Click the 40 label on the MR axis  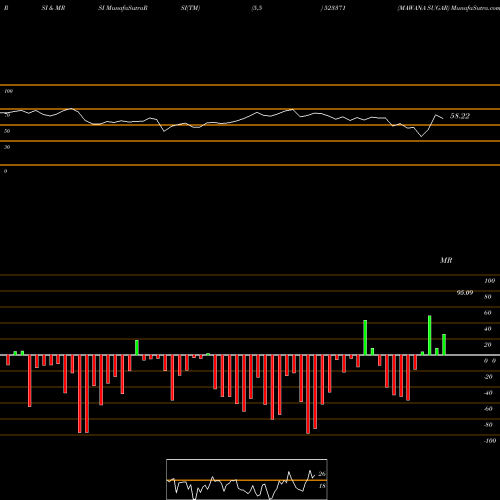pyautogui.click(x=488, y=329)
